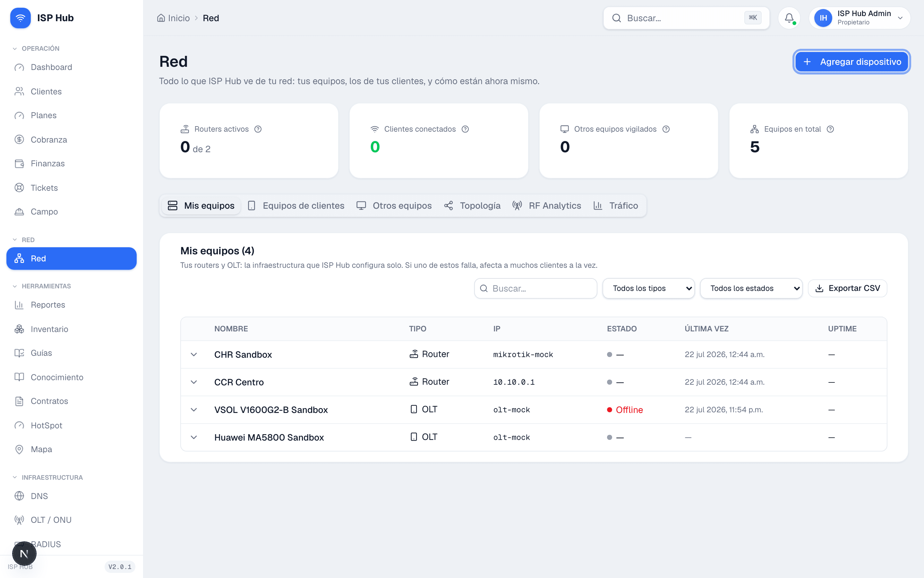
Task: Switch to the Tráfico tab
Action: pos(615,206)
